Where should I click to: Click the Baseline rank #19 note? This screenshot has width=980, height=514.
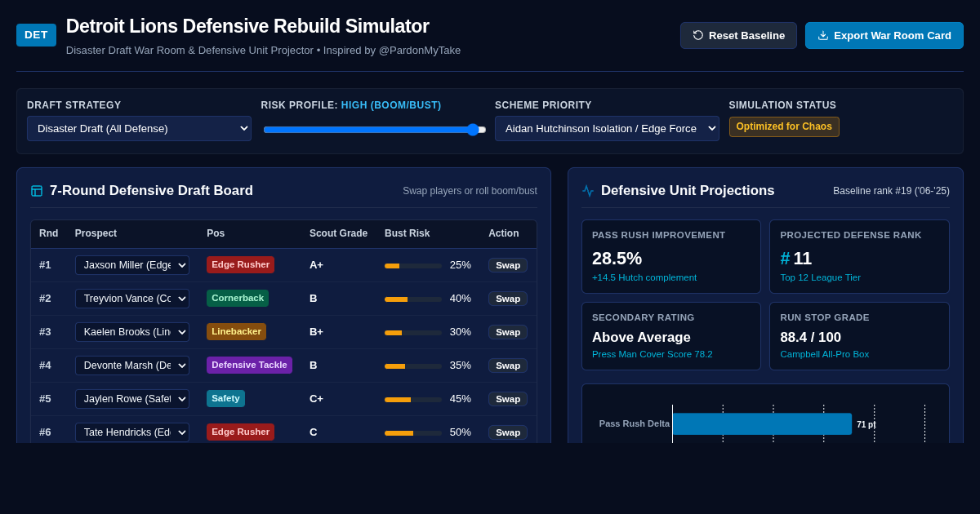tap(891, 191)
